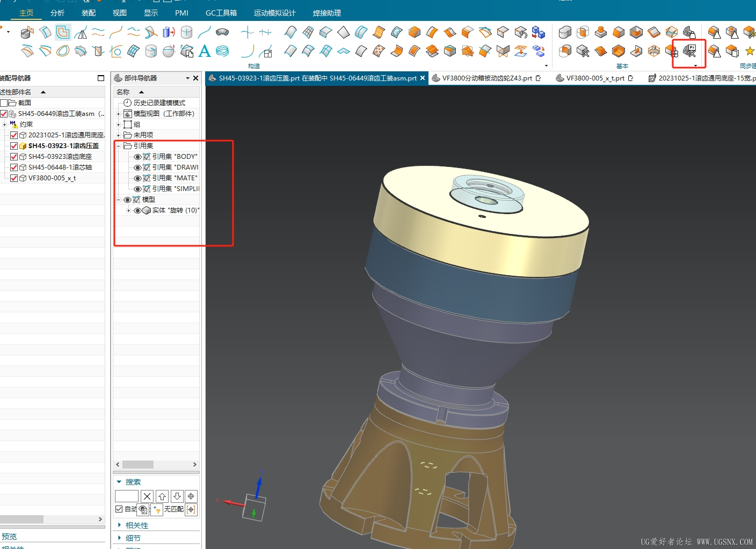Image resolution: width=756 pixels, height=549 pixels.
Task: Select the dotted perforated surface icon
Action: click(379, 51)
